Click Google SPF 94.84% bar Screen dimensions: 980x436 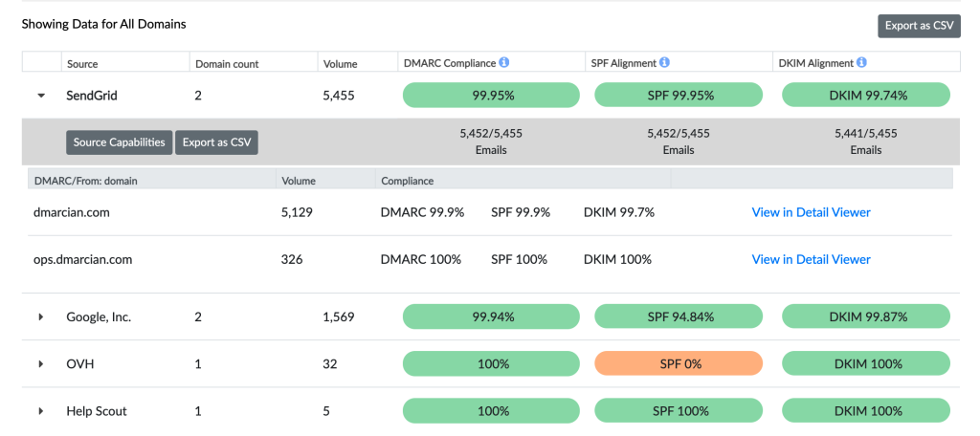pos(679,316)
